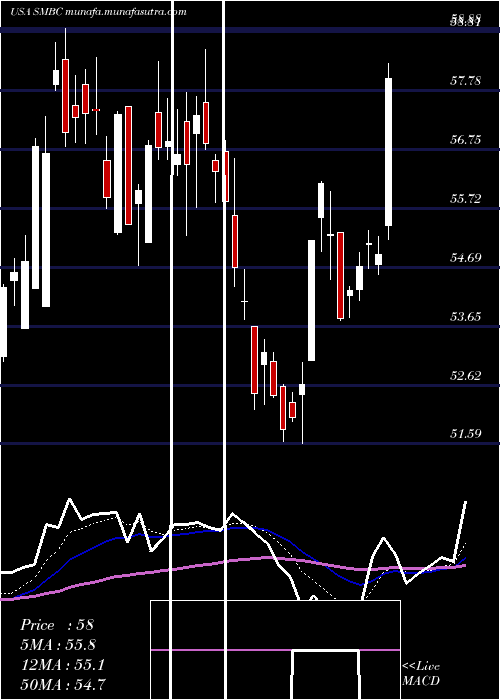The image size is (500, 700).
Task: Click the <<Live MACD label
Action: click(421, 674)
